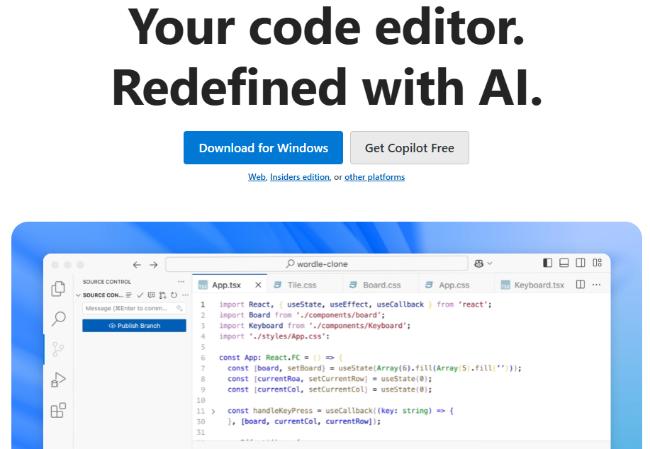
Task: Click sparkle icon in commit message box
Action: 179,308
